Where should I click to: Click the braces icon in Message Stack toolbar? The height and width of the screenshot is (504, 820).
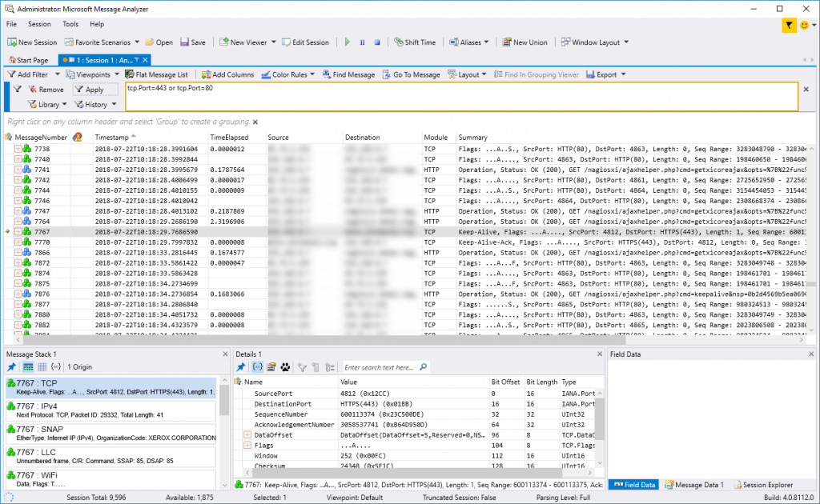(56, 367)
